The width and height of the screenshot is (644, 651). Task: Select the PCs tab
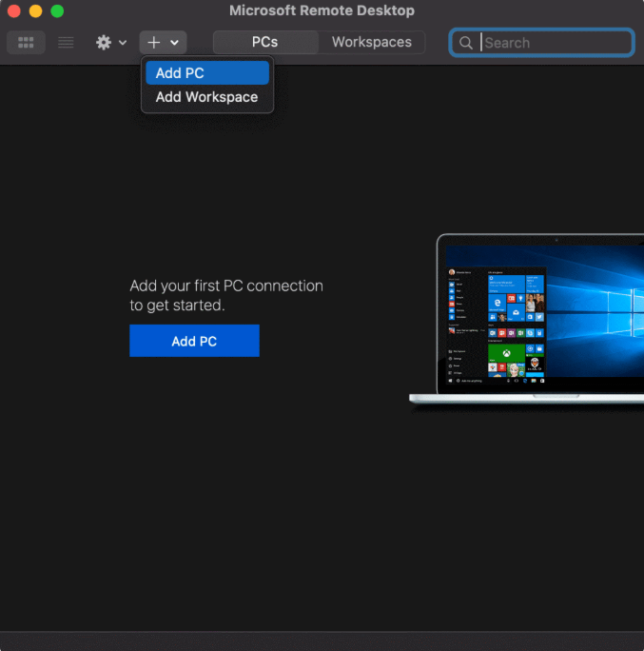264,43
